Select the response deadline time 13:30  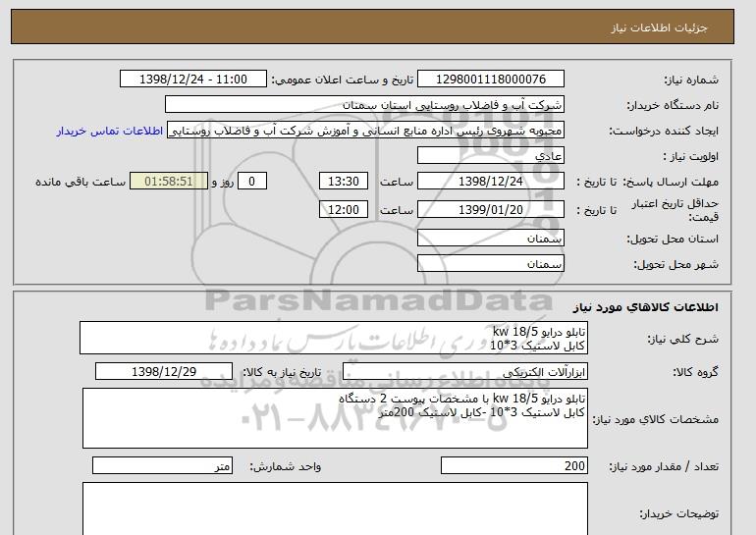344,182
